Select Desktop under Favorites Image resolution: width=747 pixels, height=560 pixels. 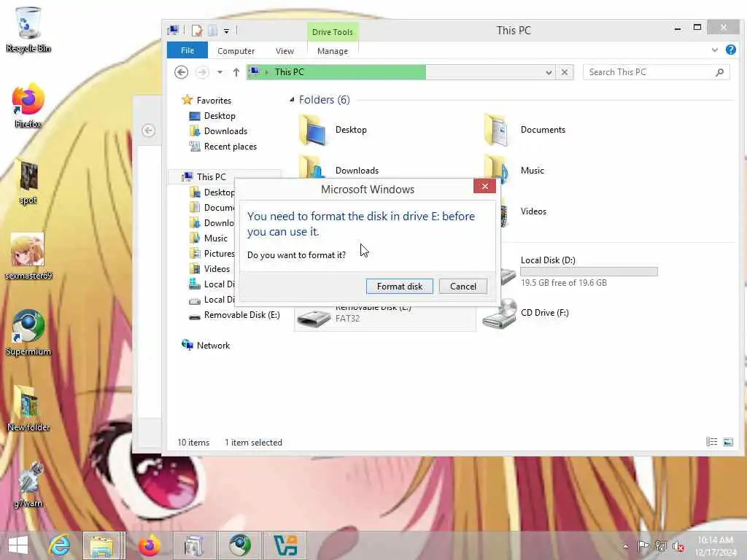[219, 116]
